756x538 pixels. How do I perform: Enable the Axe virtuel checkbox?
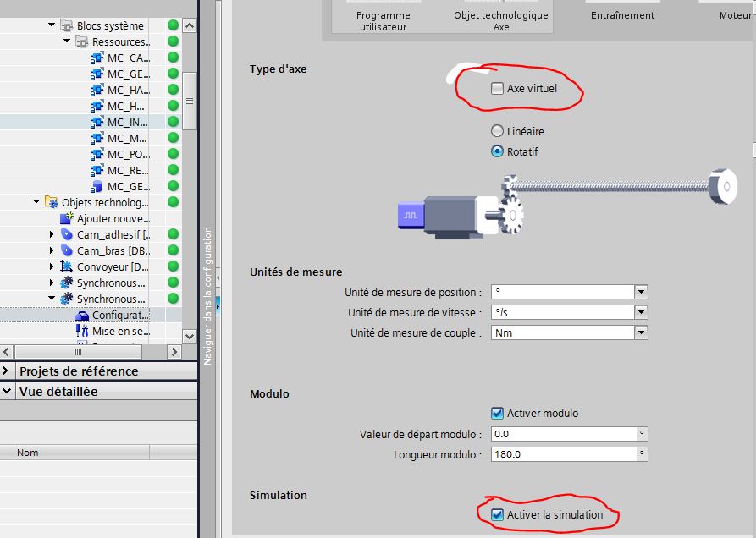click(497, 88)
